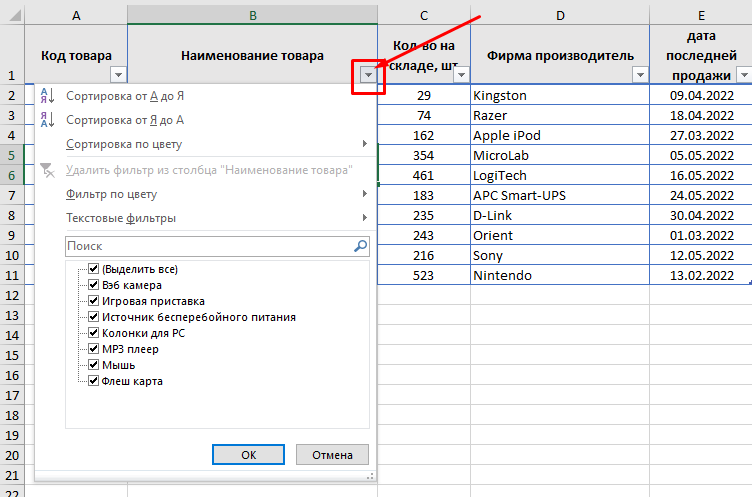The image size is (752, 497).
Task: Click the Razer cell
Action: point(560,115)
